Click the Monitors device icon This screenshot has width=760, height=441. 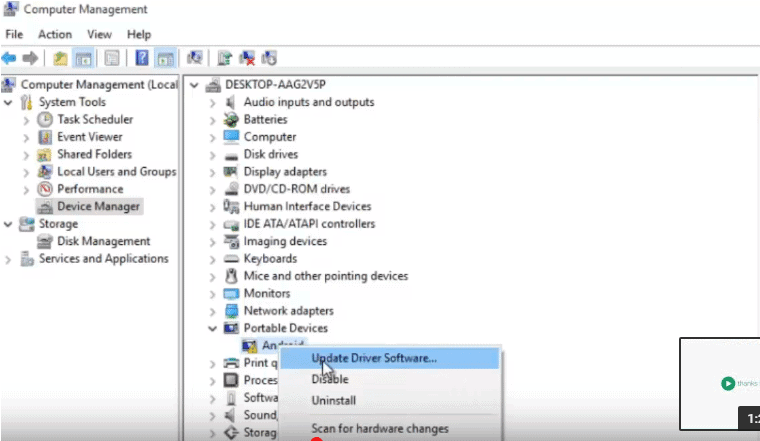pos(231,293)
